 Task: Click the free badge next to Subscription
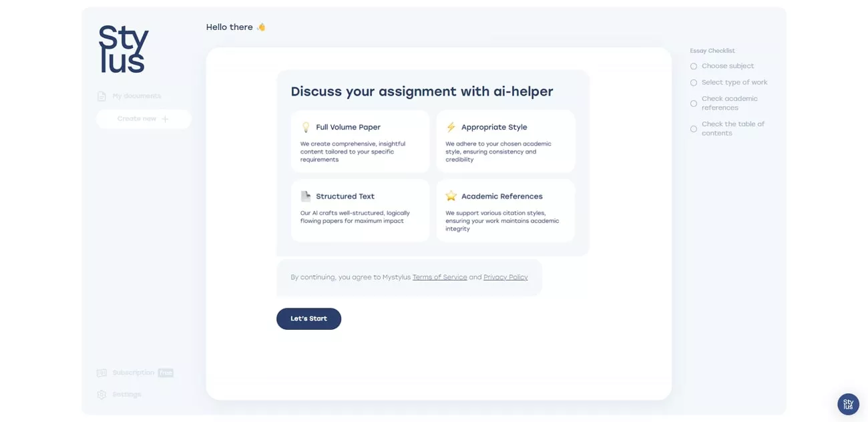[x=164, y=373]
